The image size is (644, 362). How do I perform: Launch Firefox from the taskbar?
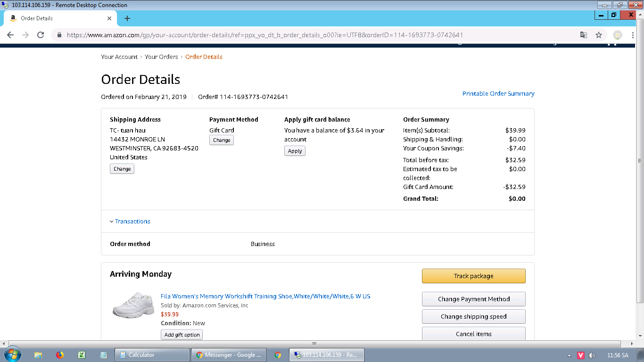point(60,355)
